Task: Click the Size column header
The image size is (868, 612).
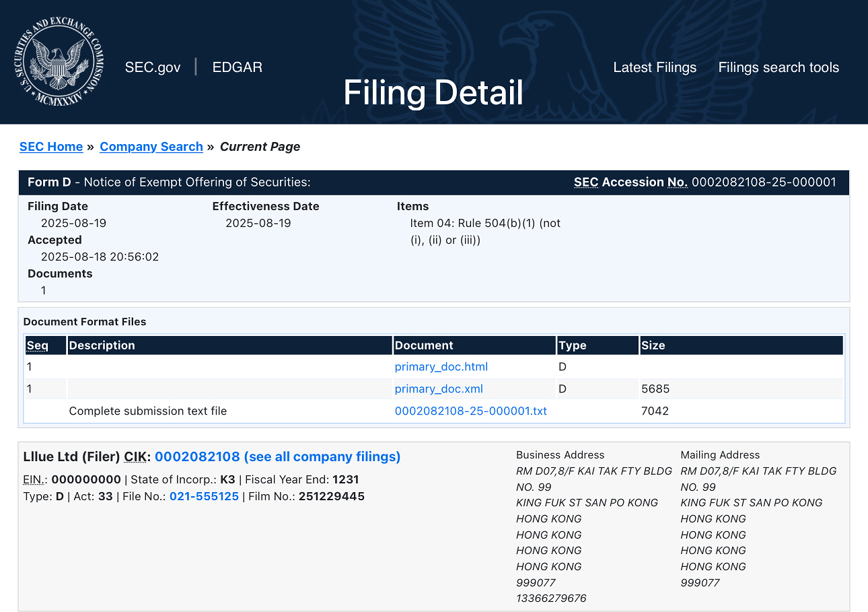Action: click(653, 345)
